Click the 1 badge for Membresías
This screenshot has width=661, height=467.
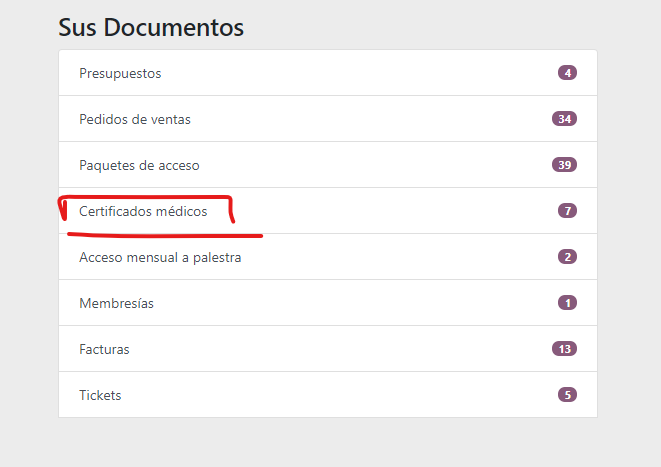[x=567, y=303]
